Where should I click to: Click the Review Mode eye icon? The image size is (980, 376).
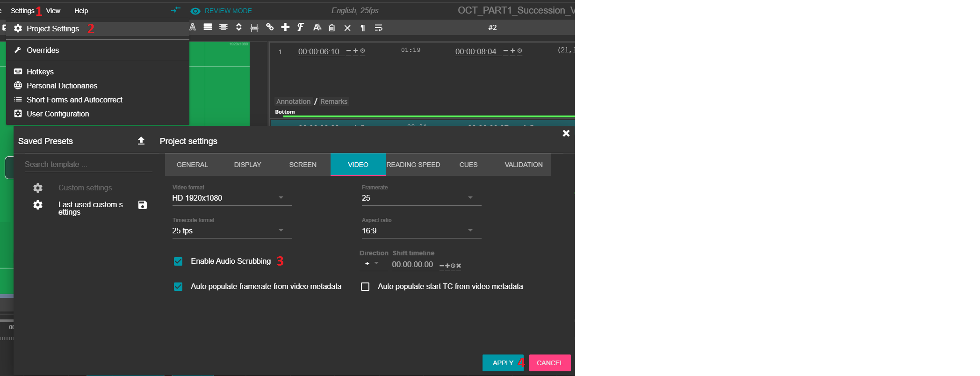point(195,11)
